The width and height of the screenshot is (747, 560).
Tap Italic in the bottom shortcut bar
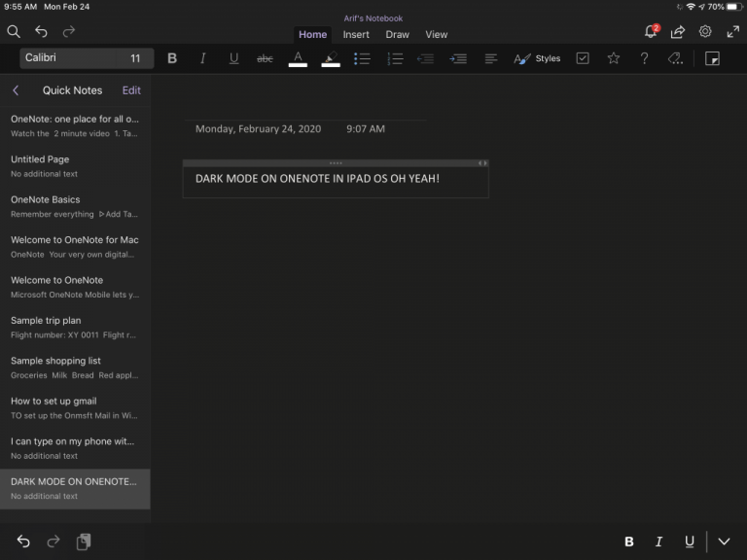click(x=658, y=542)
